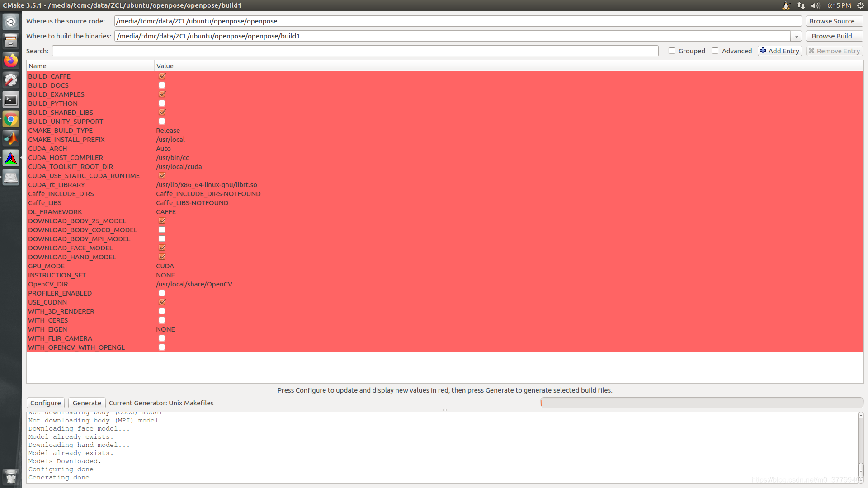Open the sound volume indicator
The width and height of the screenshot is (868, 488).
point(815,5)
